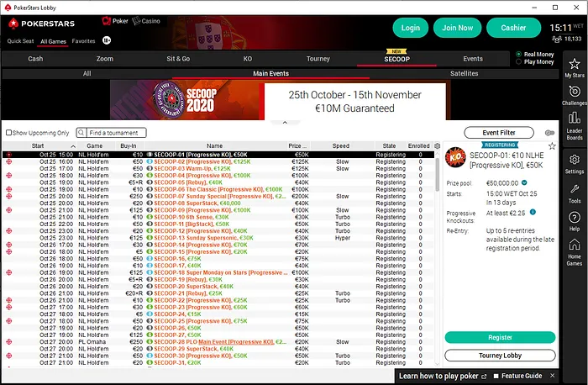Close the Feature Guide bar
The height and width of the screenshot is (385, 588).
[552, 376]
